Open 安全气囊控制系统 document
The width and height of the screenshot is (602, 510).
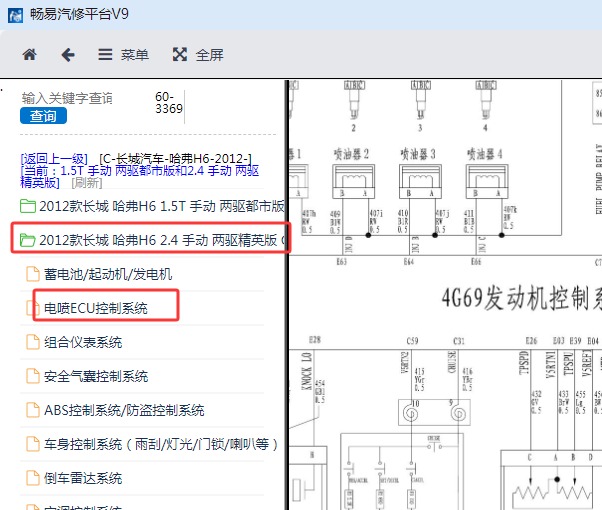click(96, 376)
